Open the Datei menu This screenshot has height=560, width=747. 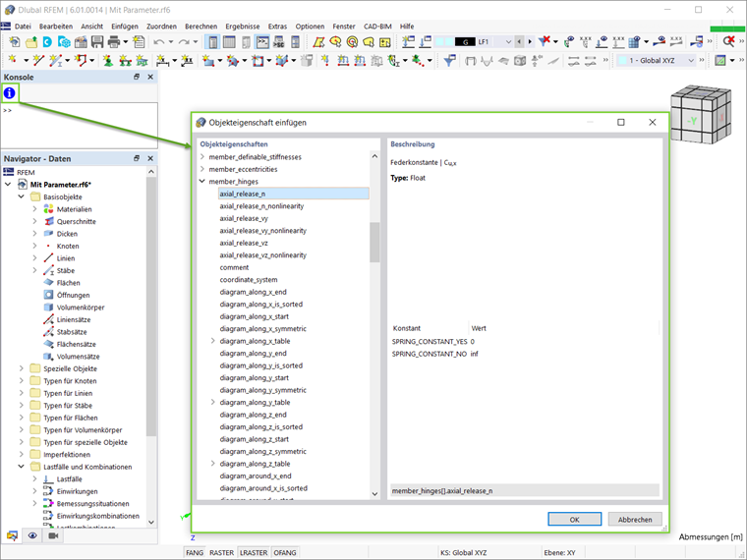click(23, 27)
